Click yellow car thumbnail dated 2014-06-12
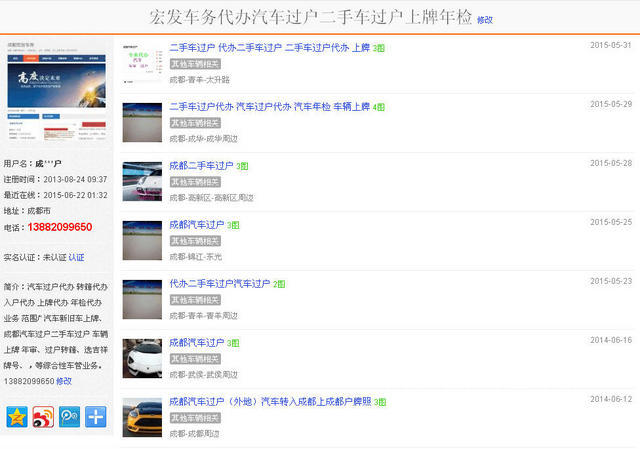This screenshot has height=449, width=640. click(142, 417)
